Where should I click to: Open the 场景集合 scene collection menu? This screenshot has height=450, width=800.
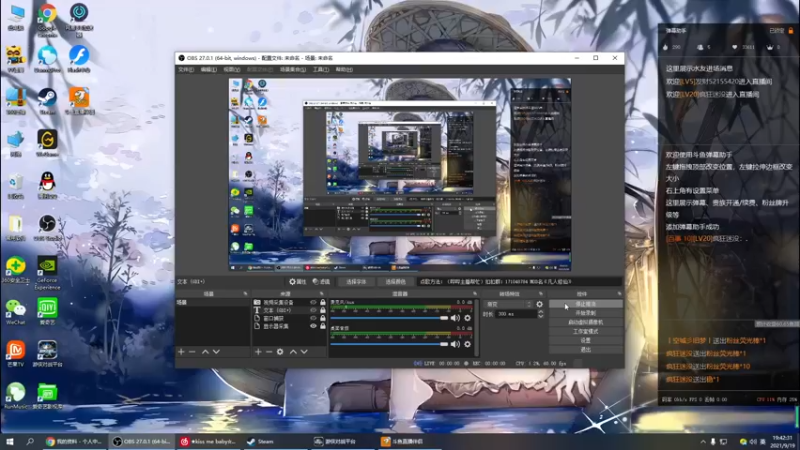(292, 69)
